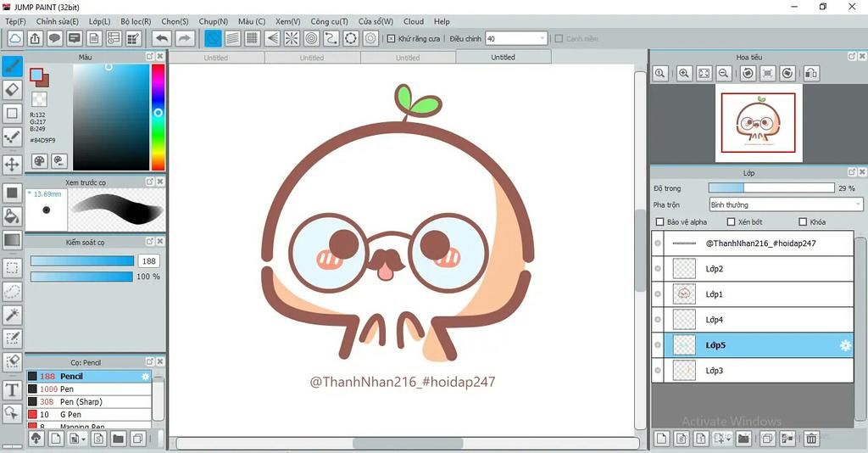This screenshot has height=453, width=868.
Task: Select the Lớp3 layer row
Action: [753, 371]
